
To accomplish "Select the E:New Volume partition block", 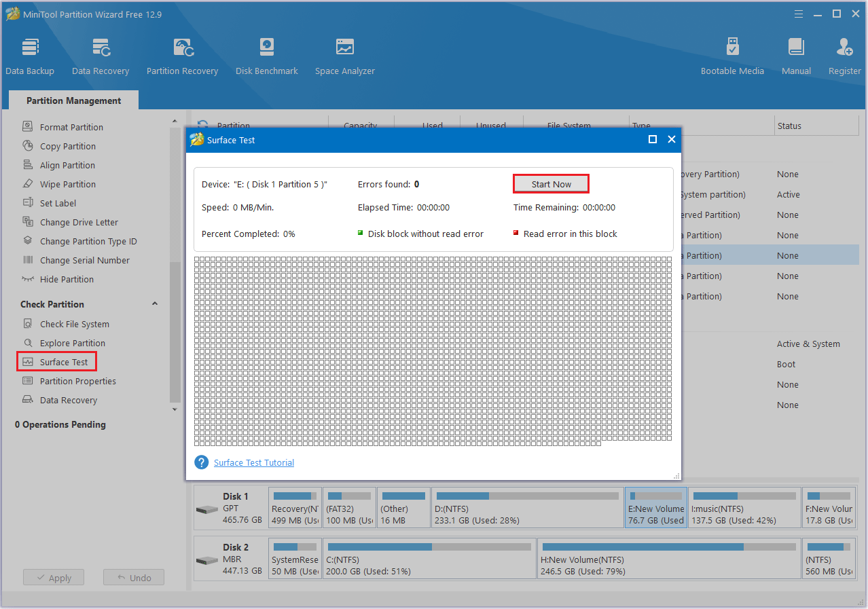I will click(x=655, y=507).
